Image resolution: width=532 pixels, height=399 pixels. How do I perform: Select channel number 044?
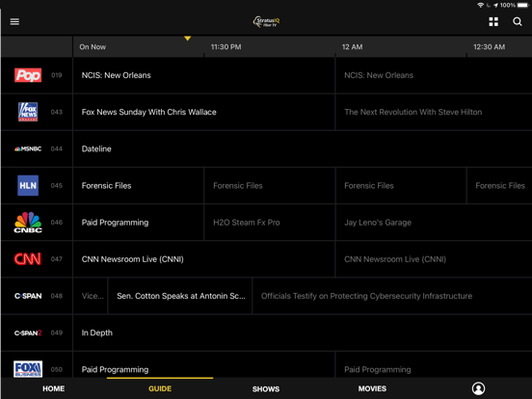click(x=57, y=148)
